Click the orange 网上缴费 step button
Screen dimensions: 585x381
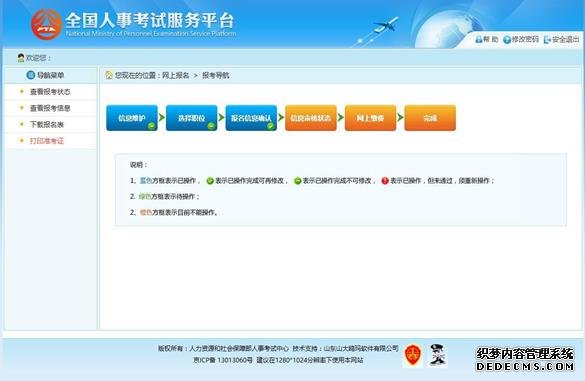point(370,118)
